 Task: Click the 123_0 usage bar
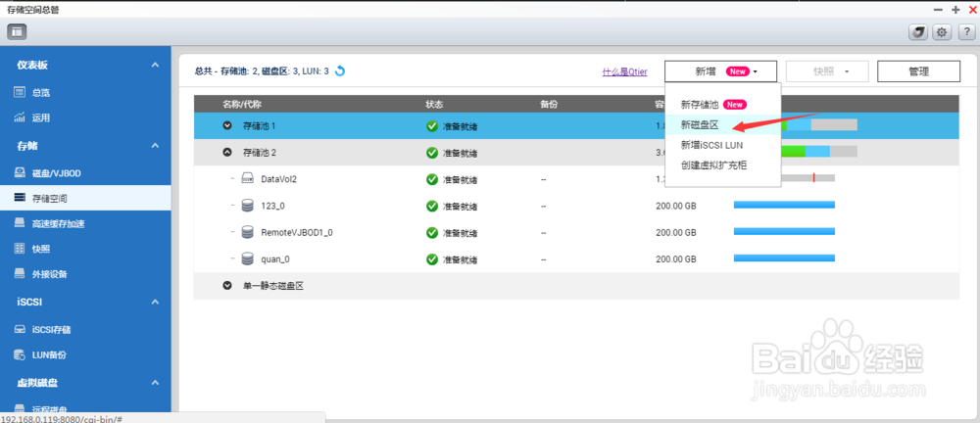click(784, 205)
